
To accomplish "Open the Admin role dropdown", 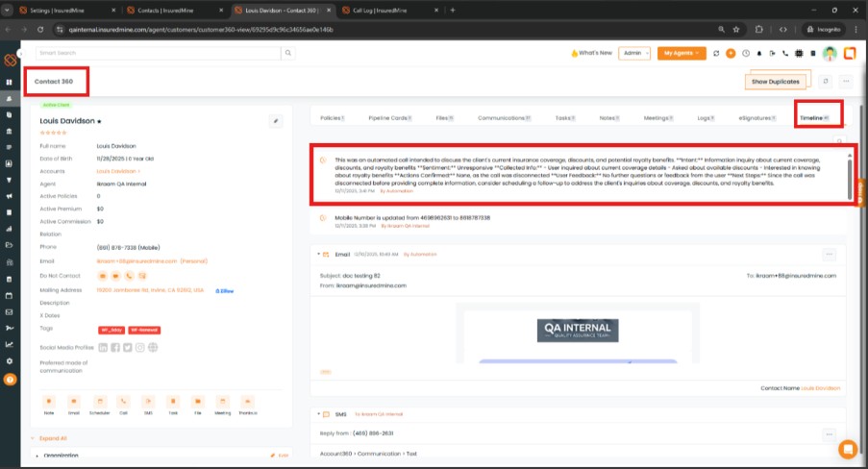I will tap(633, 54).
